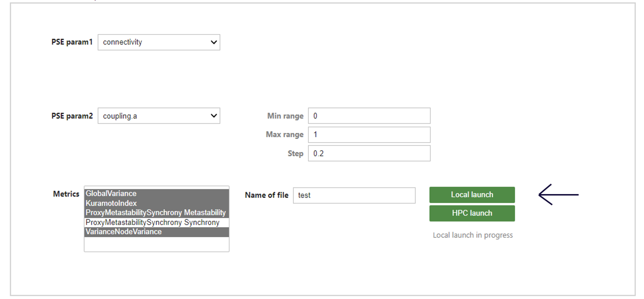Click the Metrics label
The width and height of the screenshot is (644, 299).
coord(66,194)
